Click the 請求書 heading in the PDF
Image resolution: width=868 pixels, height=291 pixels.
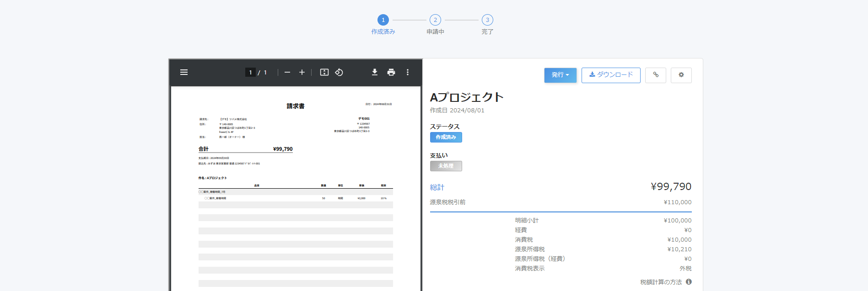click(296, 106)
